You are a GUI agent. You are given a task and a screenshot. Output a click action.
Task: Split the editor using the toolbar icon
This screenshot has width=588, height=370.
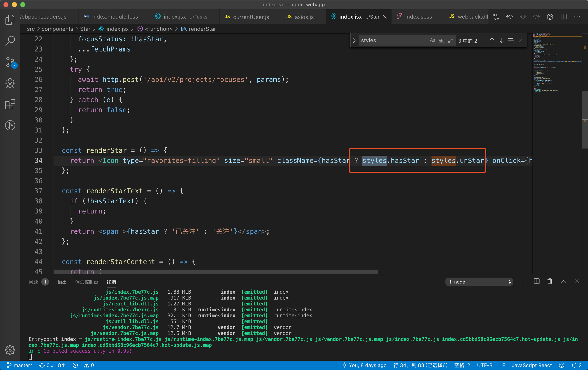(x=564, y=17)
